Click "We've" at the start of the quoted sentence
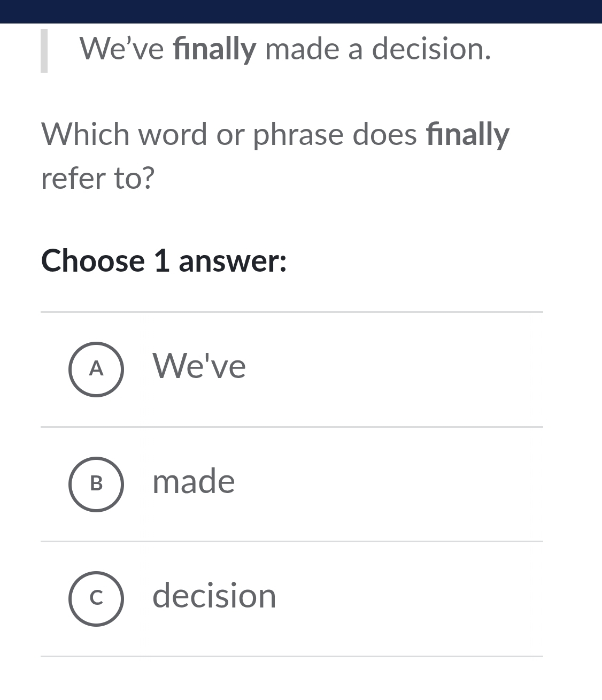This screenshot has width=602, height=700. tap(122, 49)
